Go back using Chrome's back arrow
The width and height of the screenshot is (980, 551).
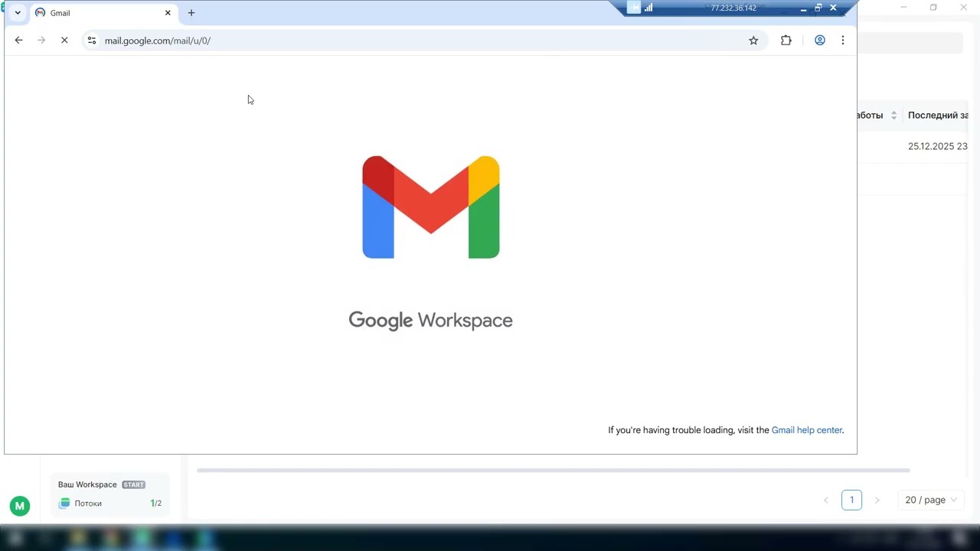pyautogui.click(x=19, y=41)
